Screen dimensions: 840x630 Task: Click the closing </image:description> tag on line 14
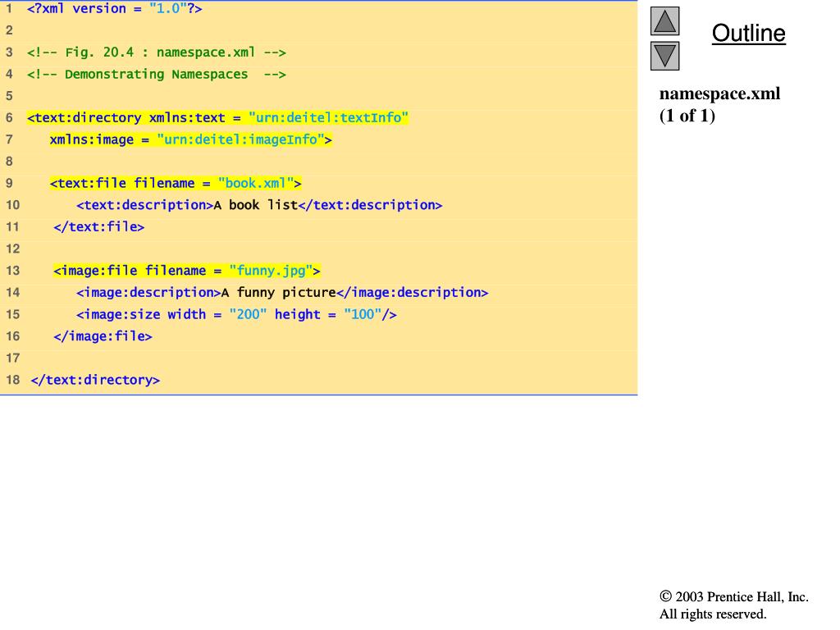click(413, 293)
